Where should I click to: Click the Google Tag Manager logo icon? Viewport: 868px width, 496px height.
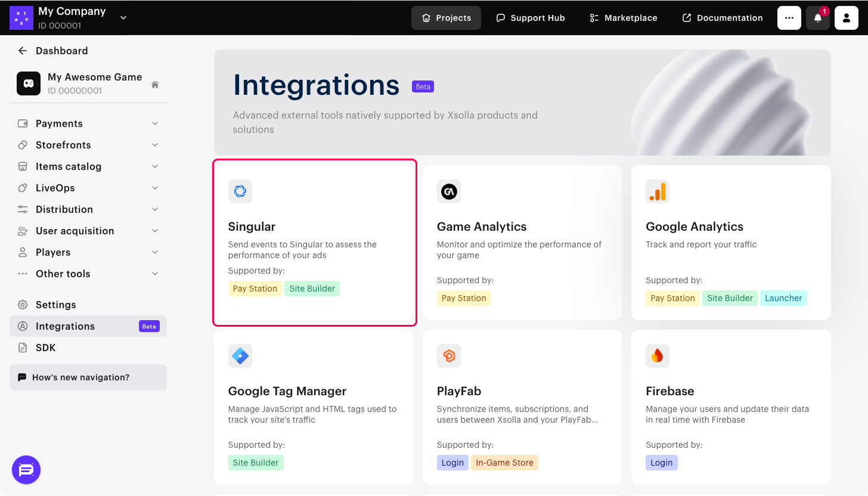click(240, 356)
